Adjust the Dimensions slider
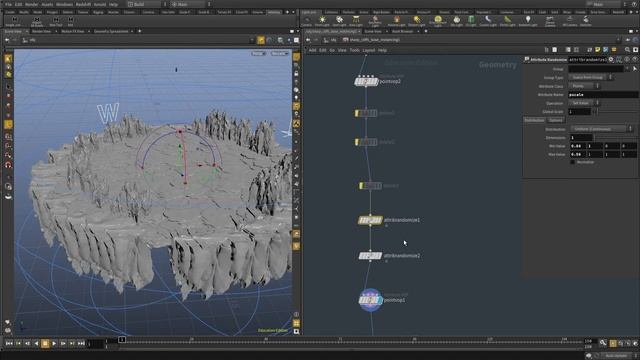Viewport: 640px width, 360px height. 616,138
